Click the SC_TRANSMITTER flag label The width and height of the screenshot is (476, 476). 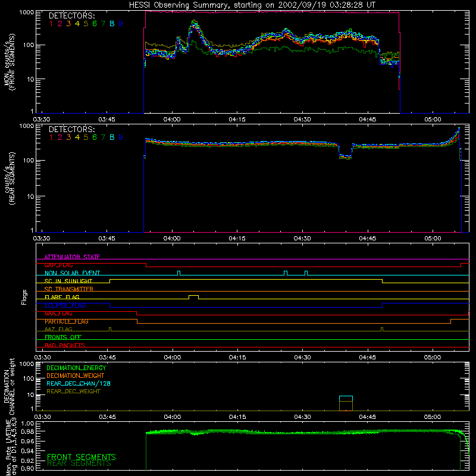[69, 289]
